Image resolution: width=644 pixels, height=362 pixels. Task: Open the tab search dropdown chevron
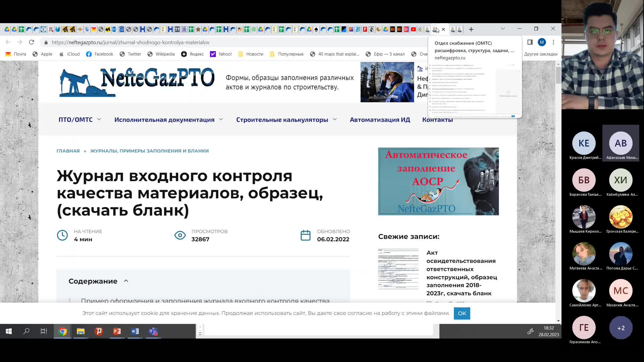pos(503,29)
